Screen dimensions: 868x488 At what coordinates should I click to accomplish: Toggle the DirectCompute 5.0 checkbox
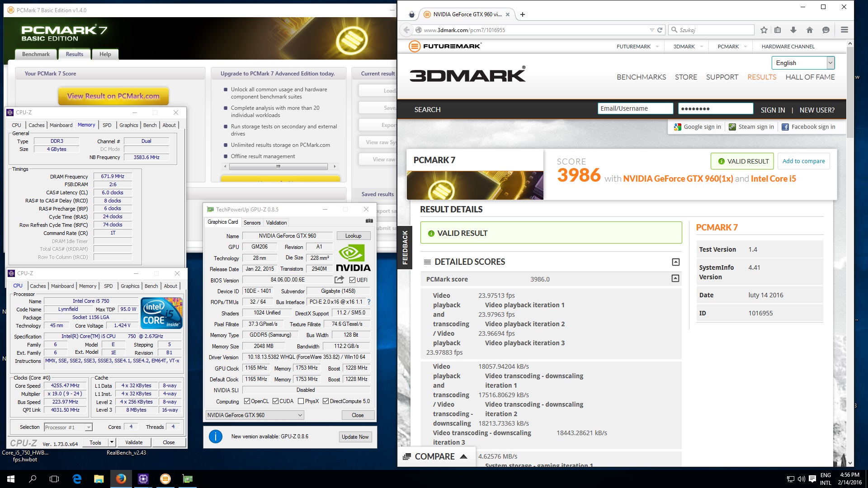(325, 401)
